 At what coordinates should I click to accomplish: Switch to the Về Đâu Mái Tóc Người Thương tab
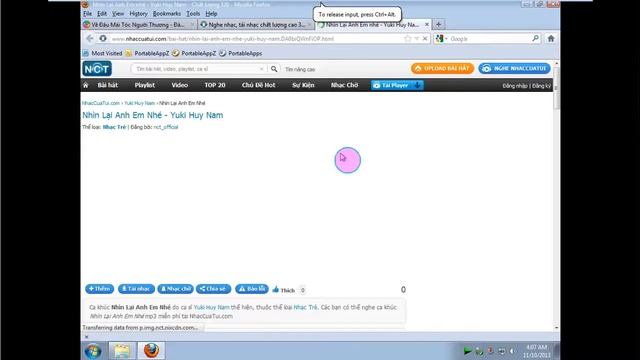(139, 24)
